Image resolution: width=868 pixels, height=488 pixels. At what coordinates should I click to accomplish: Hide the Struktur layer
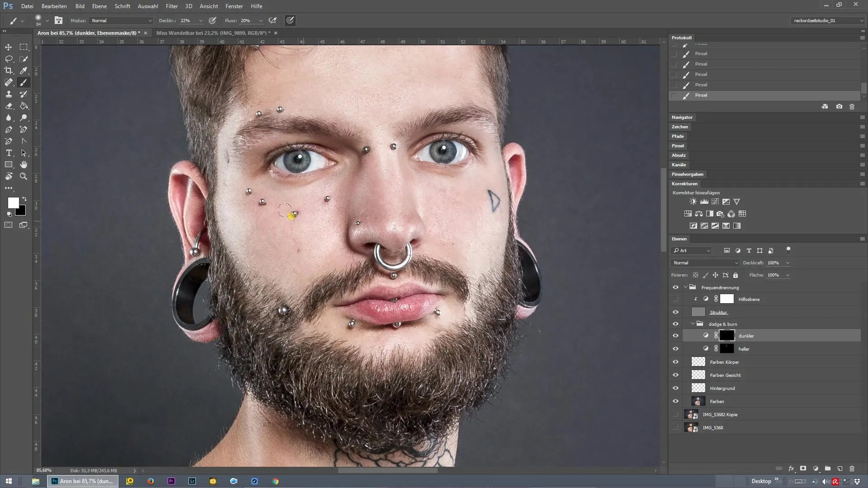675,312
